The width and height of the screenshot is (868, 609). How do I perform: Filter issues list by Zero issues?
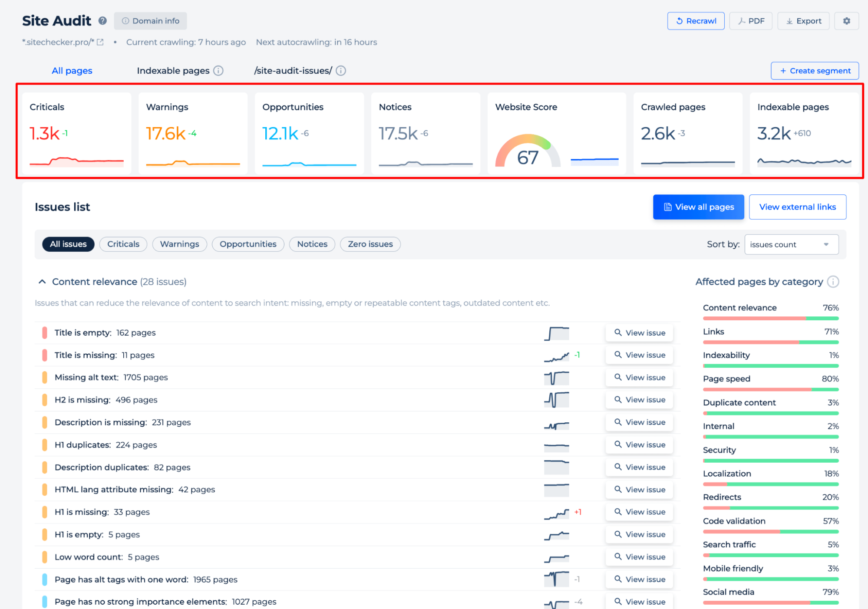click(x=370, y=244)
